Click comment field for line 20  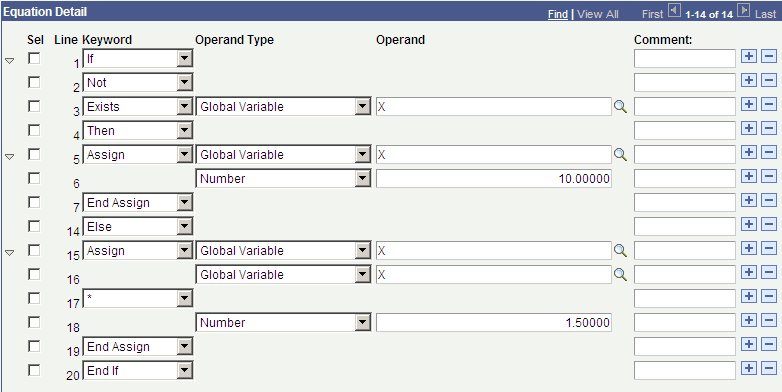click(685, 370)
